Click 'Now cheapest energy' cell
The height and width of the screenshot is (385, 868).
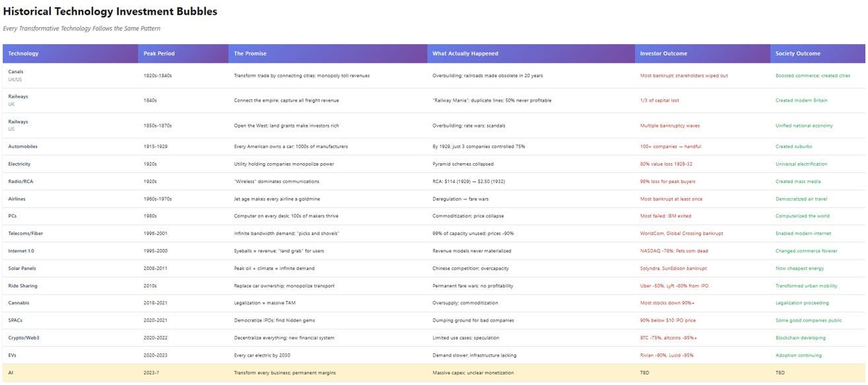pos(818,268)
